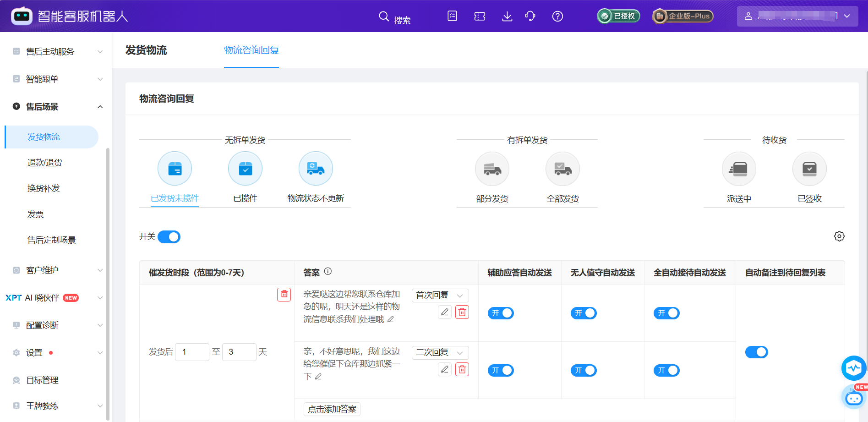Select the 部分发货 scenario icon

(x=492, y=169)
